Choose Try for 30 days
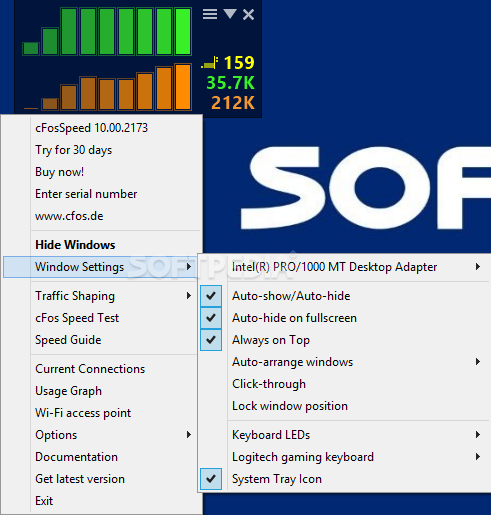 (x=74, y=150)
